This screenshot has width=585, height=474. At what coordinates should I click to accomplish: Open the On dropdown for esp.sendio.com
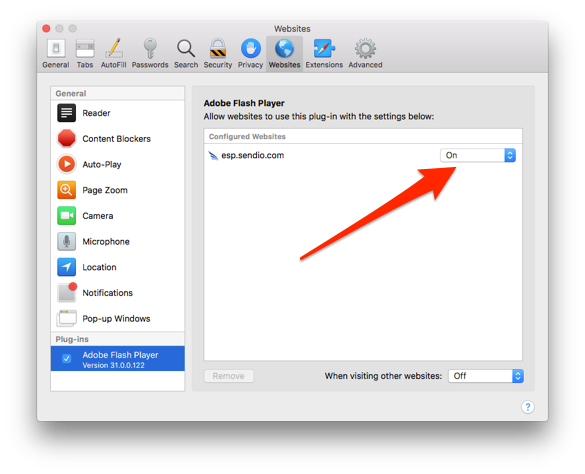pos(478,155)
